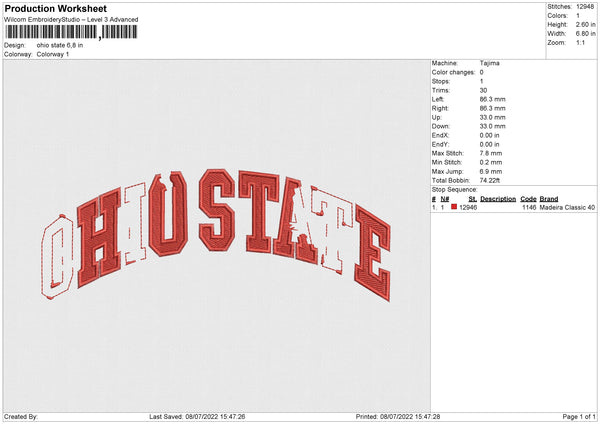Image resolution: width=600 pixels, height=424 pixels.
Task: Click the Created By label
Action: click(21, 417)
